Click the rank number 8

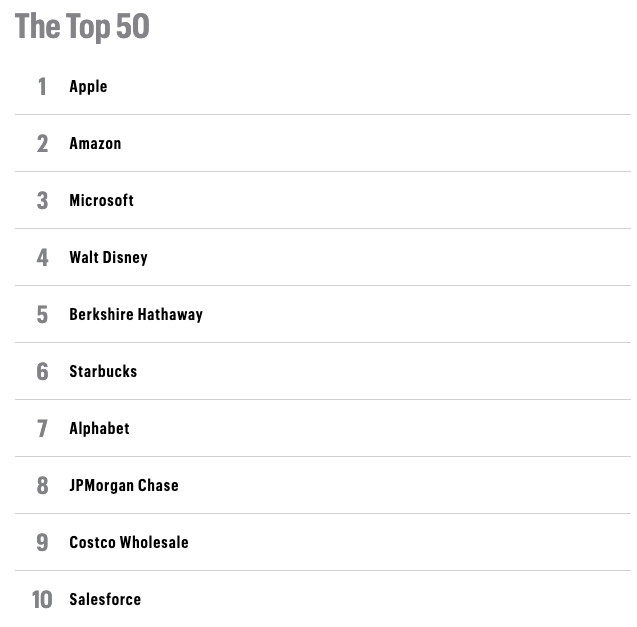42,486
